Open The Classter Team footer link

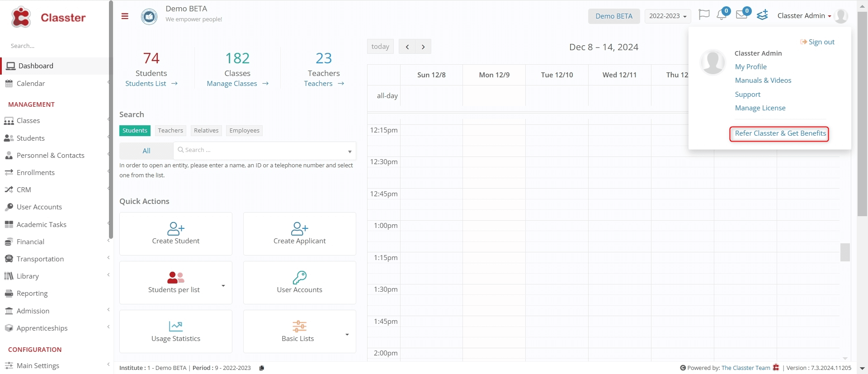tap(746, 368)
